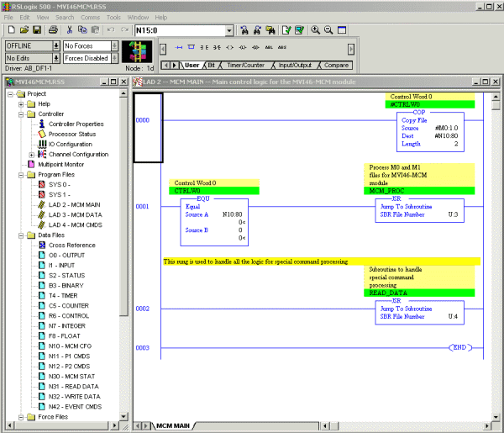
Task: Insert an output latch instruction
Action: point(243,47)
